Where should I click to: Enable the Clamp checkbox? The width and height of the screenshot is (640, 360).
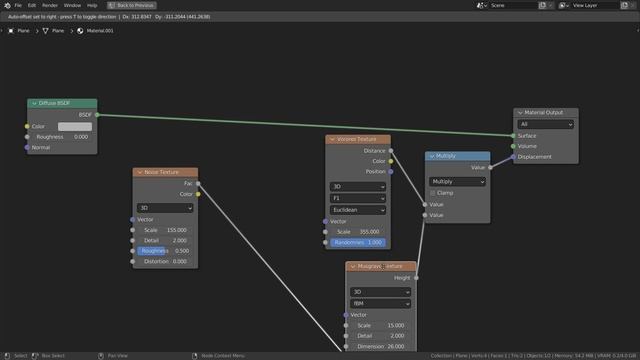tap(433, 193)
